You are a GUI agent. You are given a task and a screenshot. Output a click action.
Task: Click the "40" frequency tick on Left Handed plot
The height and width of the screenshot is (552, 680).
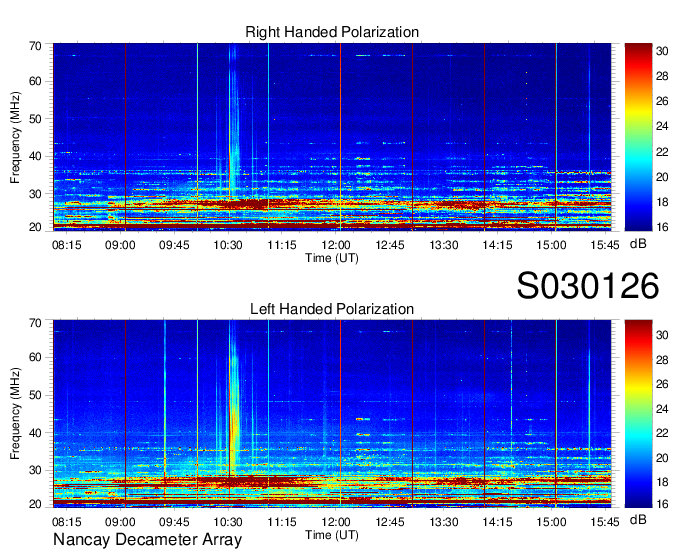pos(35,433)
